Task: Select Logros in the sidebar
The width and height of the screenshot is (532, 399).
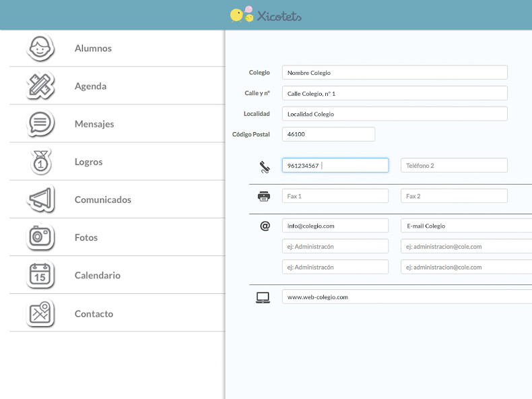Action: tap(117, 162)
